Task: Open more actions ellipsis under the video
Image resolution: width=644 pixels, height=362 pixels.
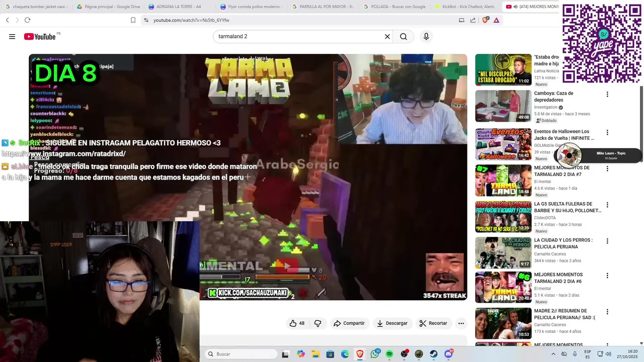Action: tap(461, 323)
